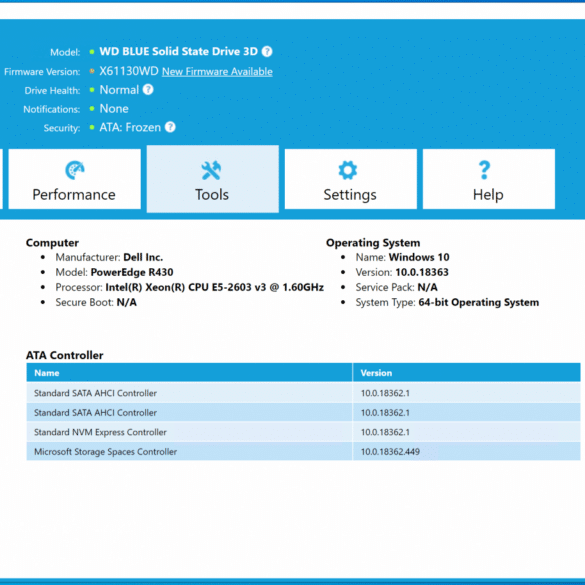Select the Standard NVM Express Controller row
The image size is (585, 585).
pos(303,432)
